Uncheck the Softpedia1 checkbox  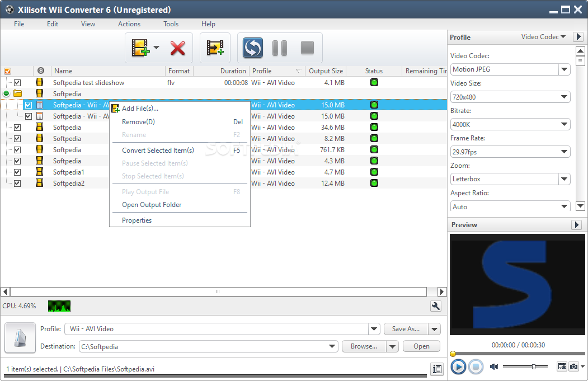[x=17, y=172]
